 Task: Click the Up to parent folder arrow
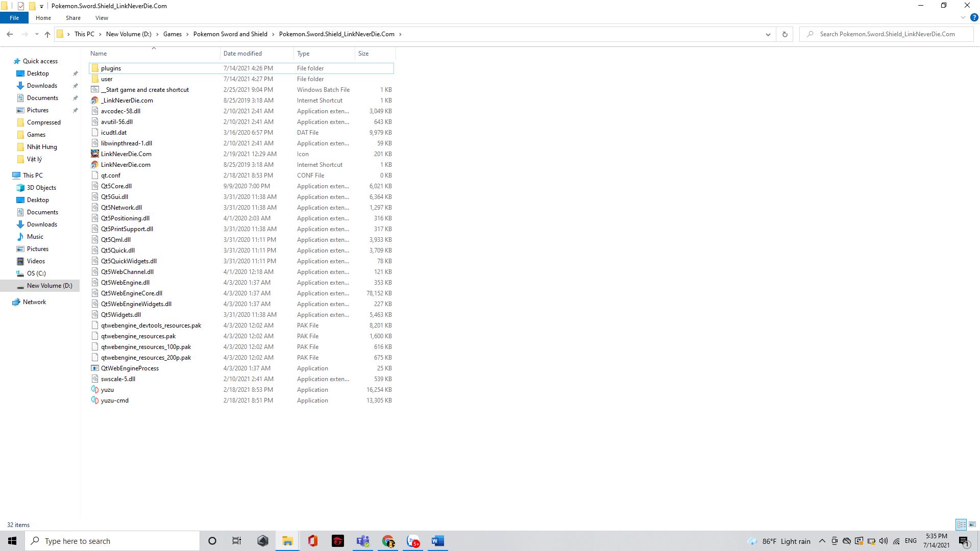tap(47, 34)
